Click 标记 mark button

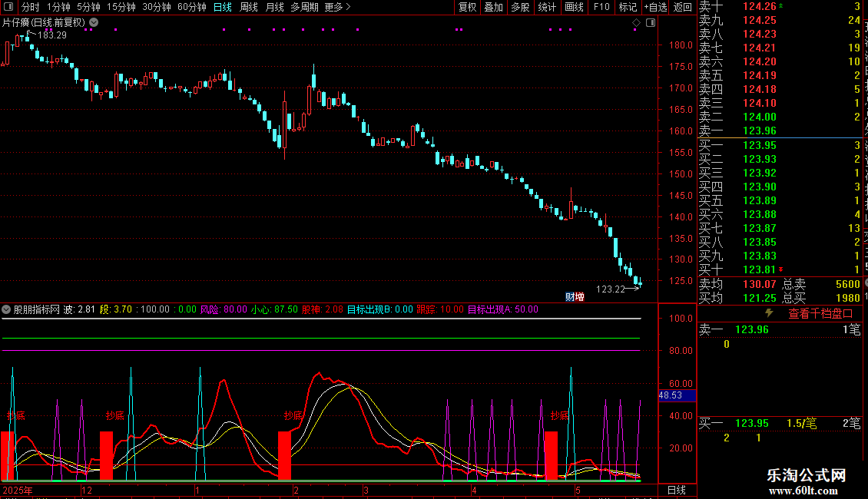pyautogui.click(x=628, y=7)
